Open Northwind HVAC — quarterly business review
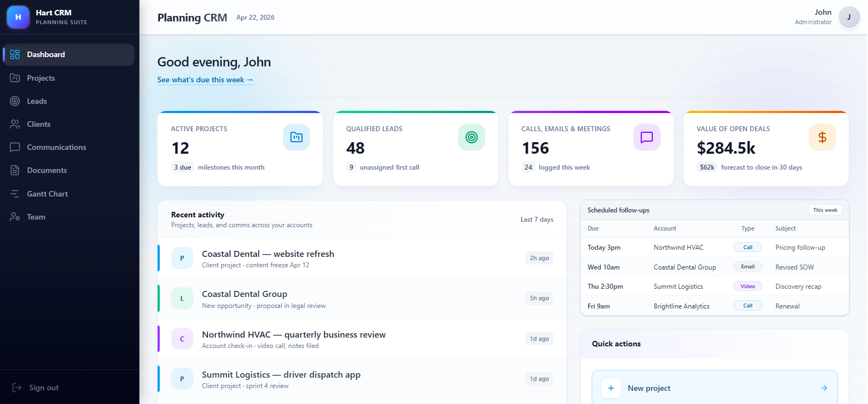This screenshot has width=868, height=404. 362,339
